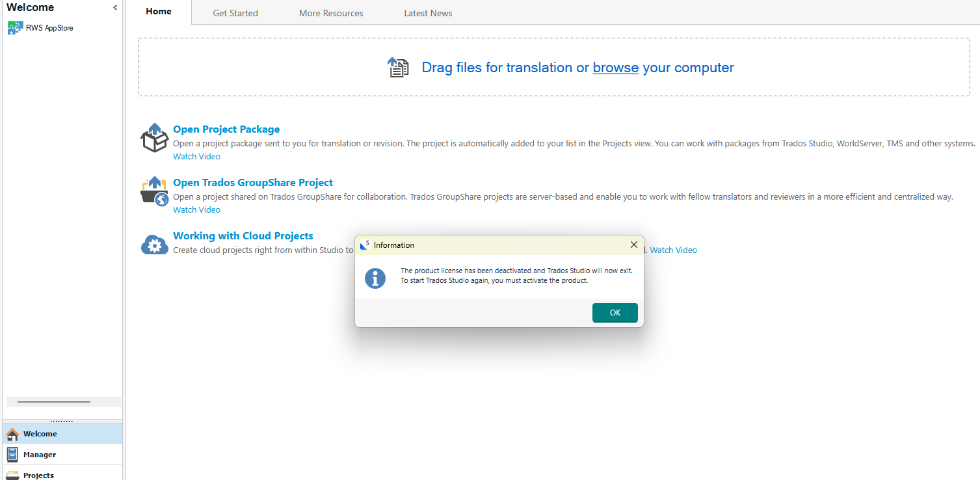980x480 pixels.
Task: Open the Working with Cloud Projects cloud icon
Action: [154, 244]
